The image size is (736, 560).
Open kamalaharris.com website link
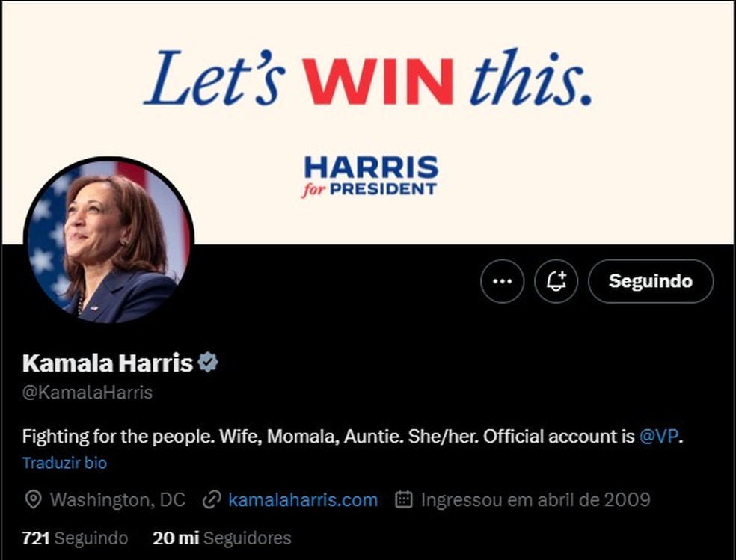click(x=303, y=500)
